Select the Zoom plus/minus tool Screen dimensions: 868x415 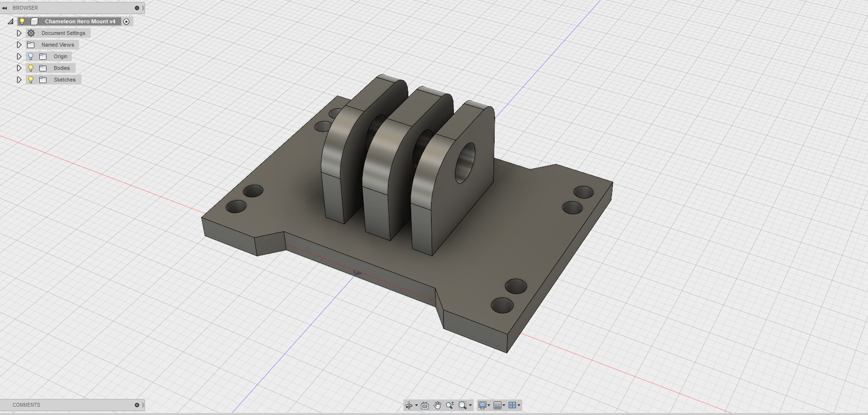click(x=450, y=405)
